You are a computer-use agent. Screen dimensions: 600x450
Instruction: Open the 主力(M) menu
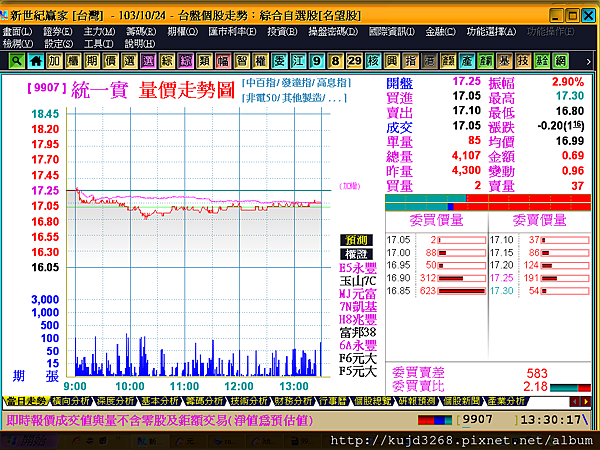click(x=99, y=32)
